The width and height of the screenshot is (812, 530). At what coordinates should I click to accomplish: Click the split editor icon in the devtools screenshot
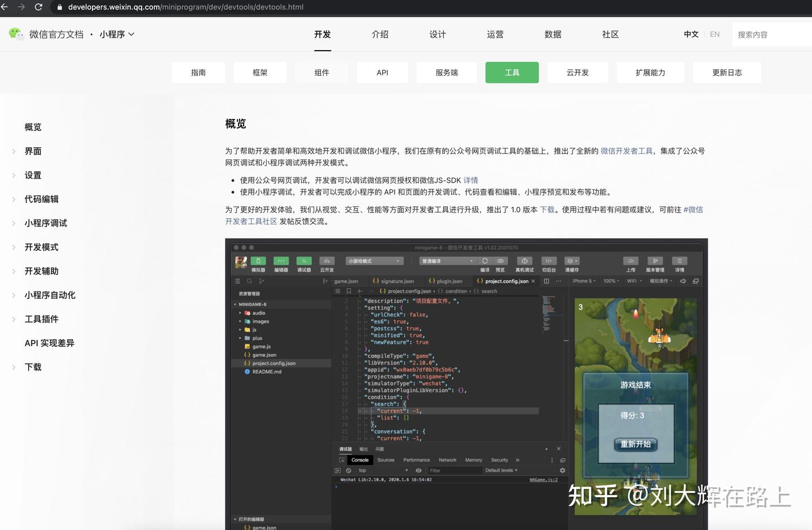(x=546, y=281)
